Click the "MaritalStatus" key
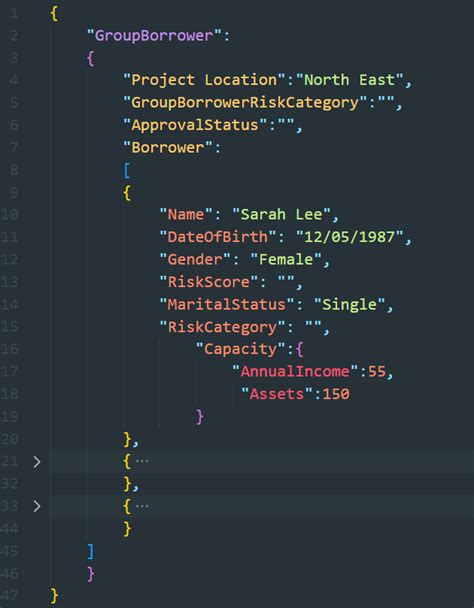The image size is (474, 608). pyautogui.click(x=227, y=304)
